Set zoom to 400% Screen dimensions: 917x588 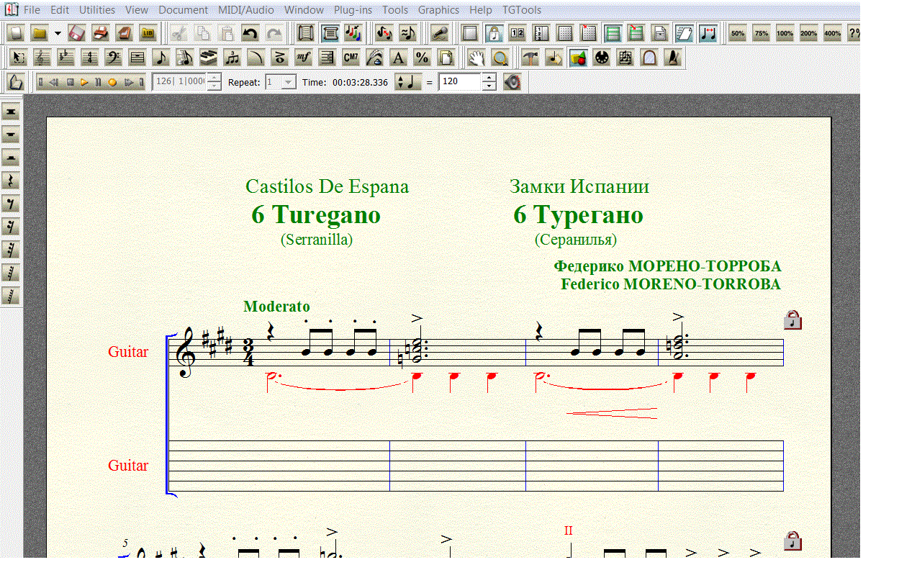832,33
